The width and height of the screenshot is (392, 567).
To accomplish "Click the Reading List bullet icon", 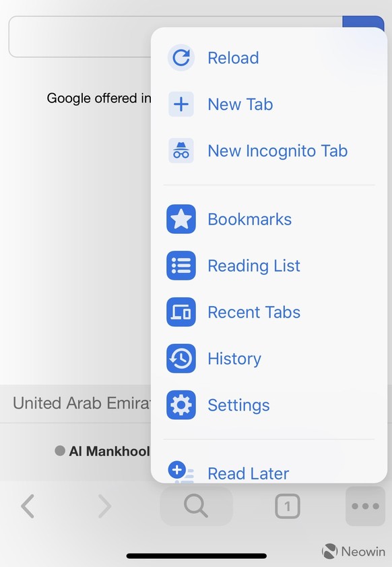I will click(181, 266).
